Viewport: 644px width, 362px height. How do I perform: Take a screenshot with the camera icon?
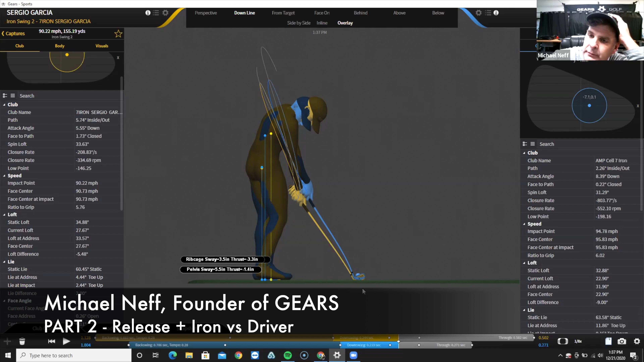pyautogui.click(x=622, y=341)
